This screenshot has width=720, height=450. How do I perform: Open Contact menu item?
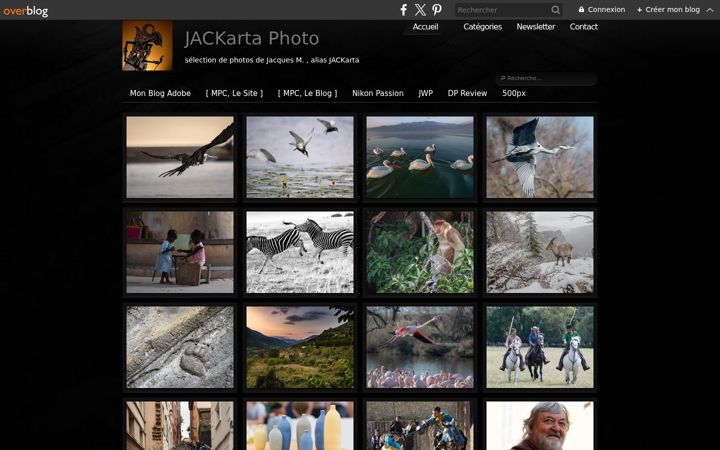(584, 27)
